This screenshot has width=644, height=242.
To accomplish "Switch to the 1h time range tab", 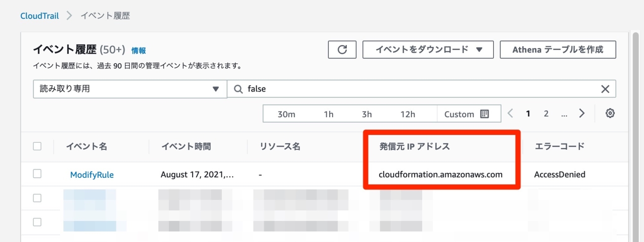I will point(328,113).
